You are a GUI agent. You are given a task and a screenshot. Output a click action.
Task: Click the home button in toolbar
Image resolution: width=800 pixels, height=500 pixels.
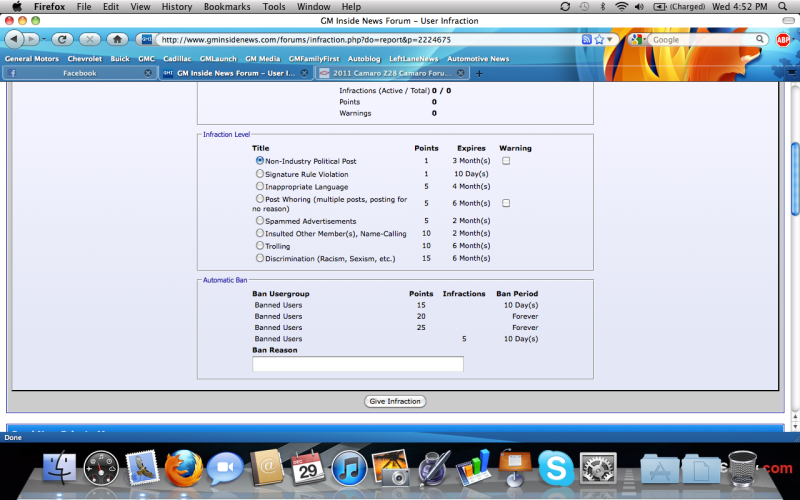(x=117, y=39)
